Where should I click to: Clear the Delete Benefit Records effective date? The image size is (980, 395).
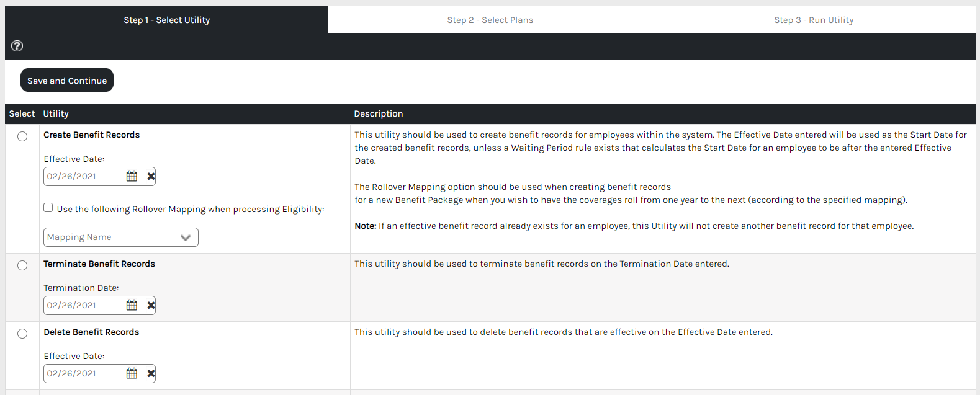tap(151, 373)
